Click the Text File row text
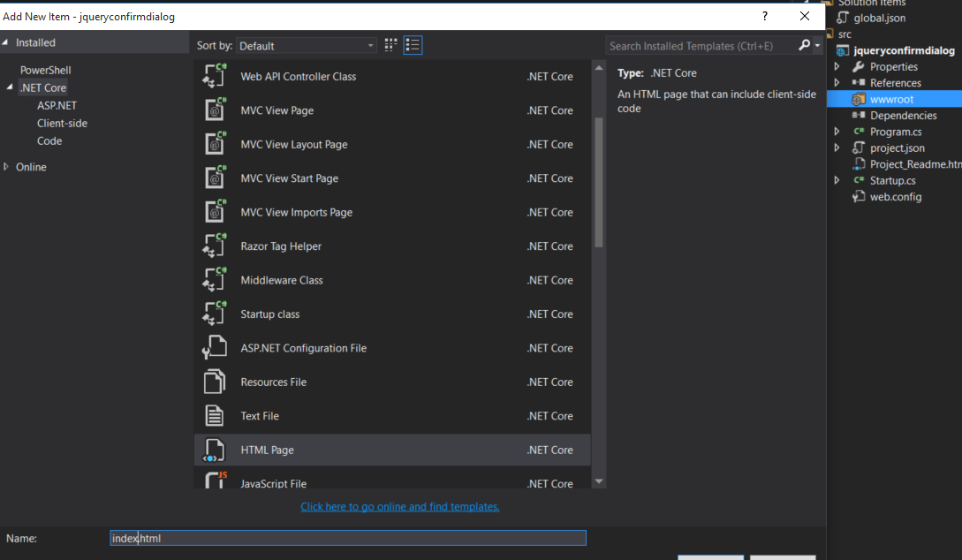This screenshot has height=560, width=962. [x=260, y=416]
